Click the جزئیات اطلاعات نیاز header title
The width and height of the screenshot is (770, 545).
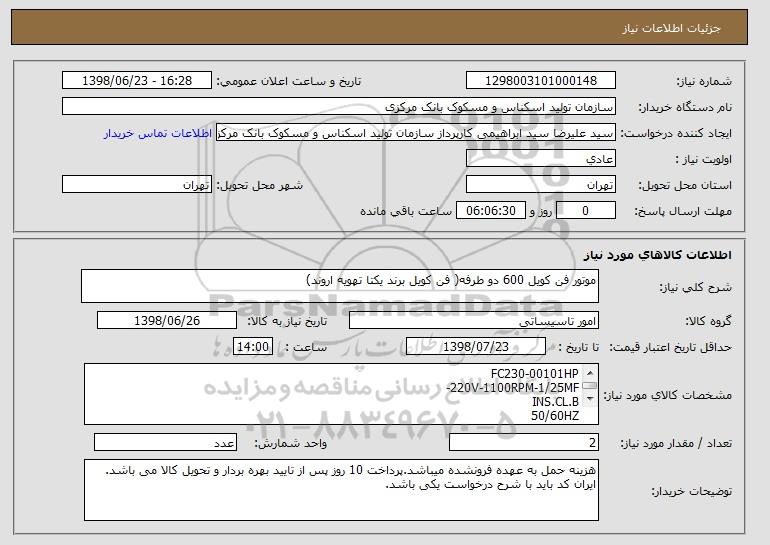[671, 28]
